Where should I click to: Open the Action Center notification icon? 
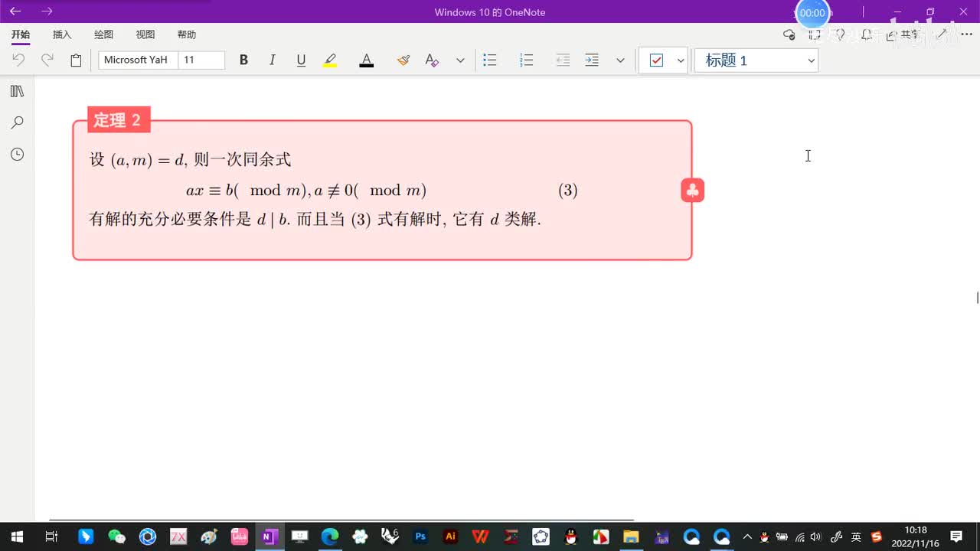coord(956,537)
